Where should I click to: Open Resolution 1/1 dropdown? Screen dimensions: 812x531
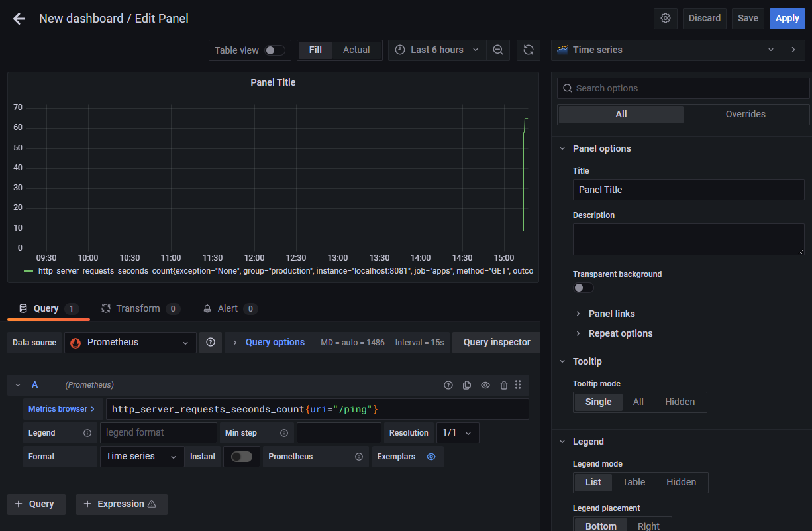[x=458, y=433]
